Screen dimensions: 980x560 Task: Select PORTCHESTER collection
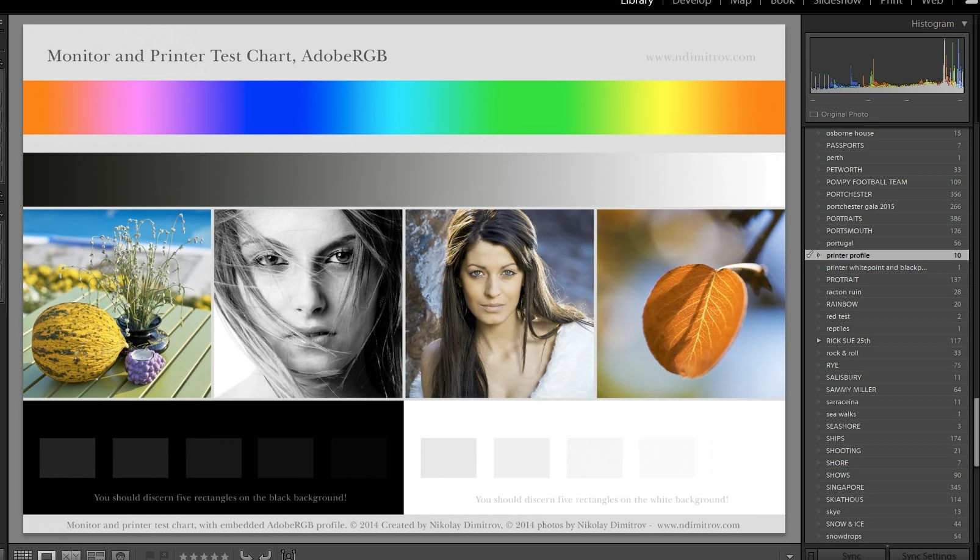click(x=887, y=194)
